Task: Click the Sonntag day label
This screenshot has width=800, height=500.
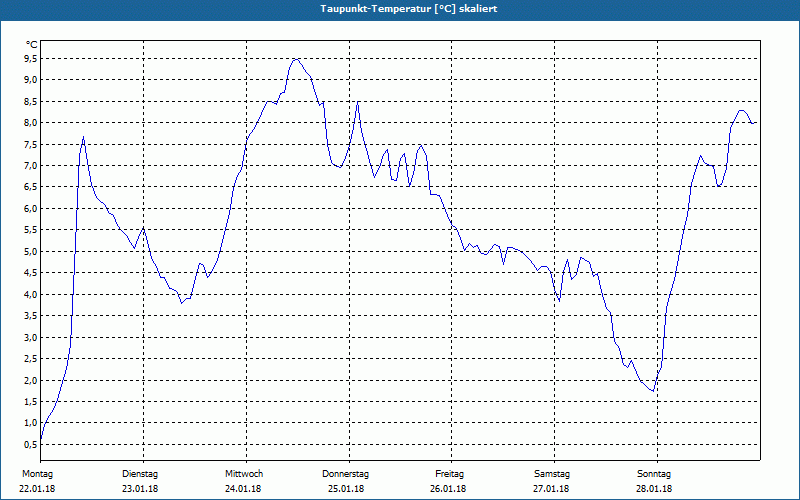Action: pyautogui.click(x=654, y=474)
